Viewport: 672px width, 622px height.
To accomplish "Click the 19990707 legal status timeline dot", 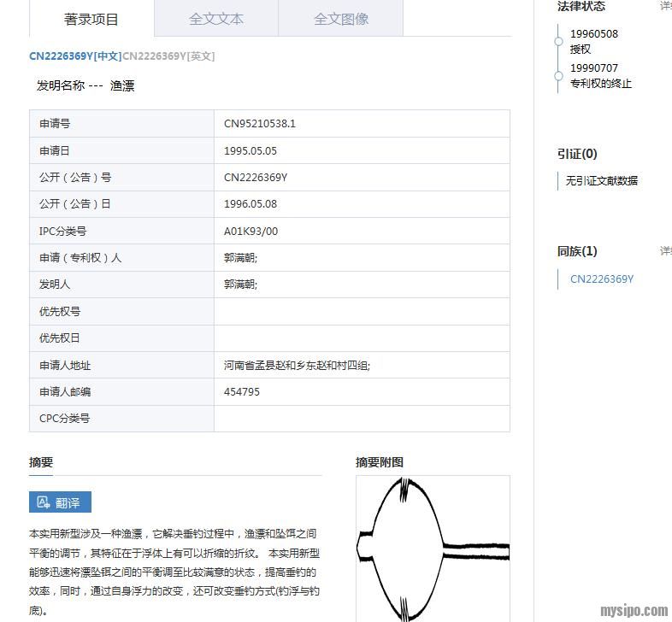I will 557,74.
